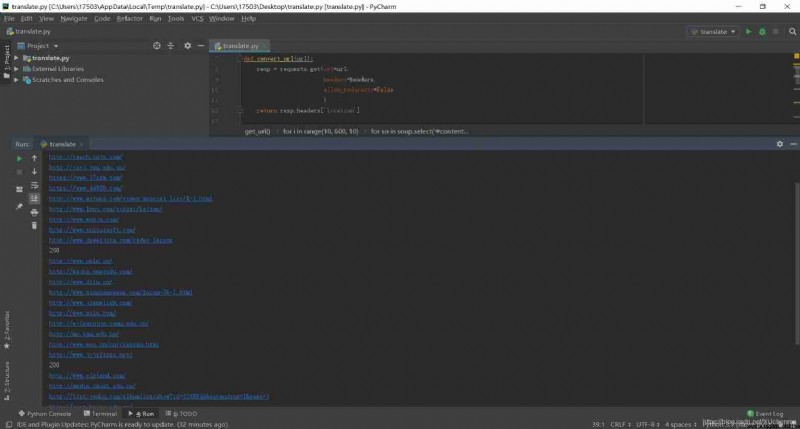
Task: Click the greyed-out stop icon in the top toolbar
Action: click(x=776, y=32)
